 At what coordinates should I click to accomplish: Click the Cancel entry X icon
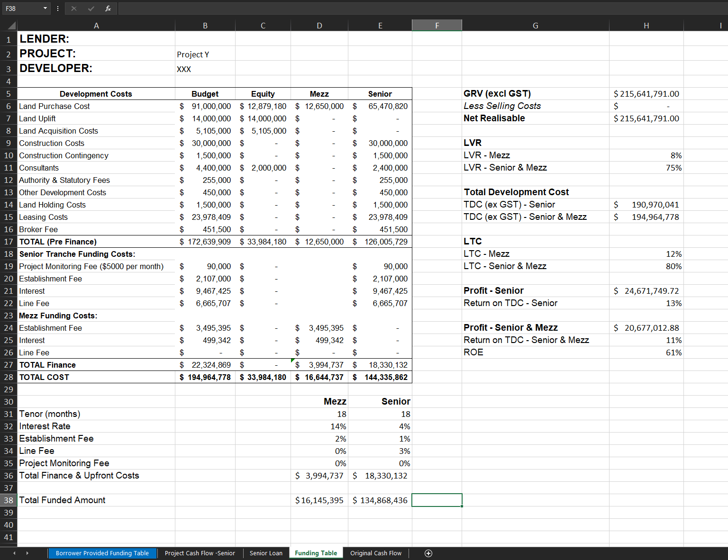click(x=74, y=9)
